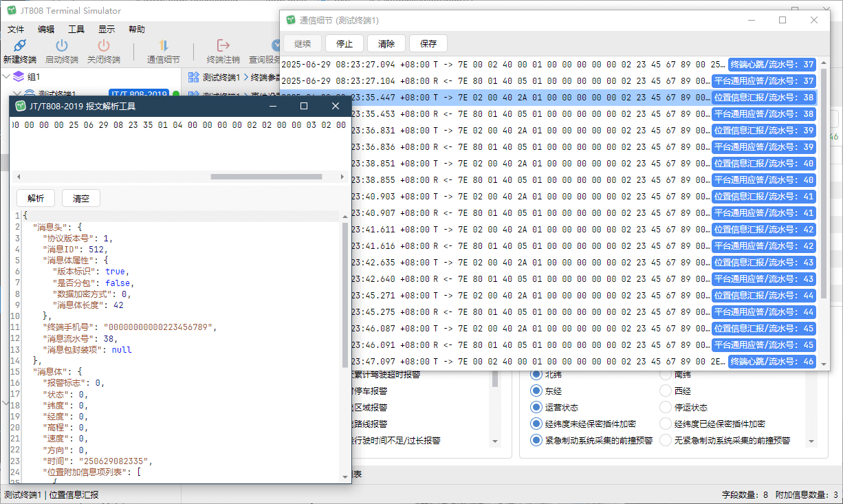This screenshot has width=843, height=504.
Task: Click the 终端注销 logout icon
Action: click(x=223, y=46)
